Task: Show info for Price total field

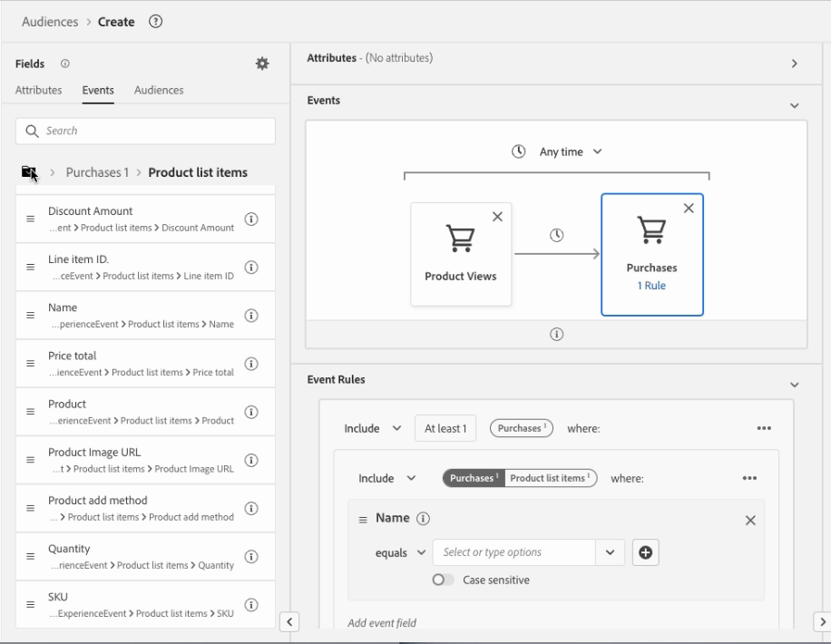Action: pyautogui.click(x=251, y=364)
